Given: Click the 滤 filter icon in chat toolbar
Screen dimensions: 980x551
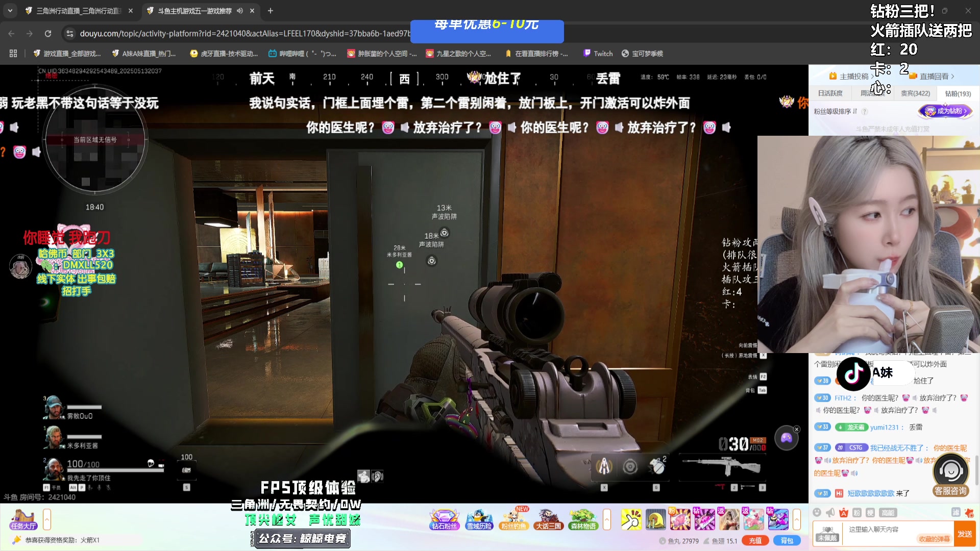Looking at the screenshot, I should pos(955,513).
